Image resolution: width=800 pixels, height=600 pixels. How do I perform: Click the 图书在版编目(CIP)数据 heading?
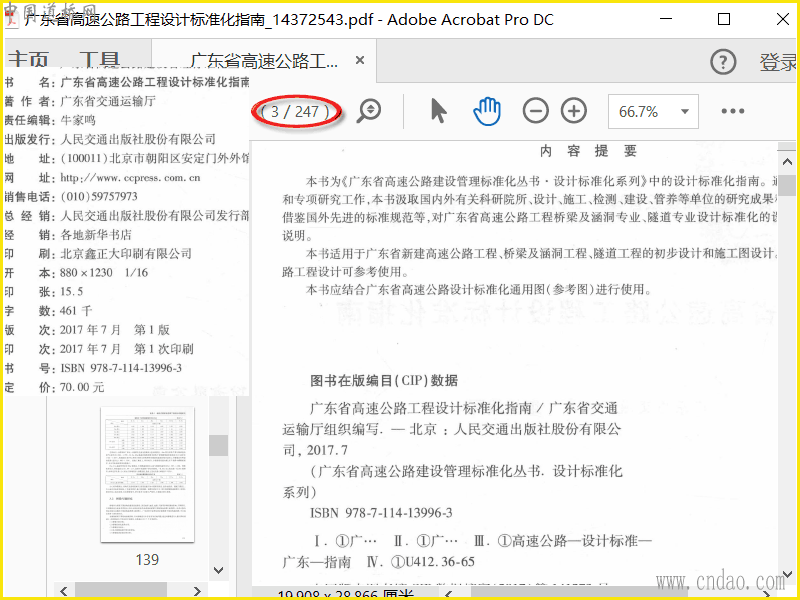tap(384, 381)
